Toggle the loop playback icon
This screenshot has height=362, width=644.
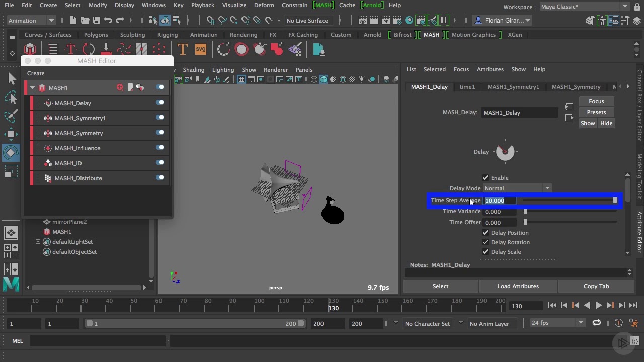pos(597,323)
